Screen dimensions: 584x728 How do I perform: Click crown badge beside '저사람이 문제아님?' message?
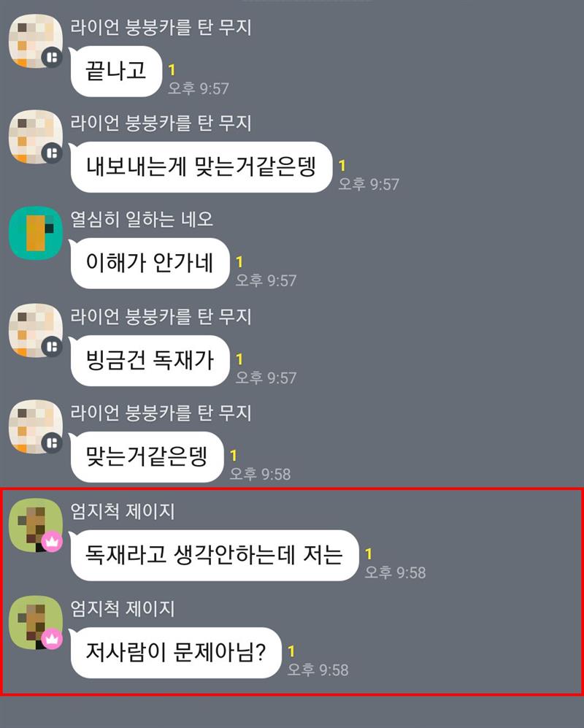[52, 639]
